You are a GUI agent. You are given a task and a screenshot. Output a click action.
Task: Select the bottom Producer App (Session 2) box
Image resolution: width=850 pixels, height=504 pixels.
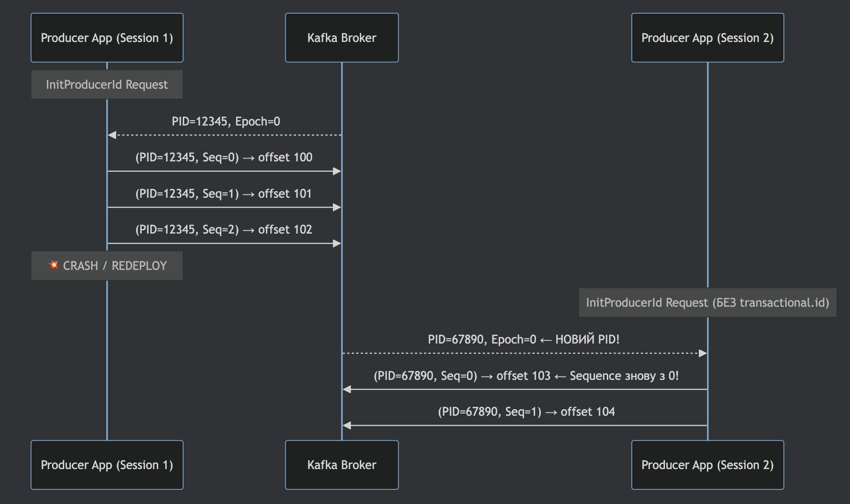(x=707, y=465)
